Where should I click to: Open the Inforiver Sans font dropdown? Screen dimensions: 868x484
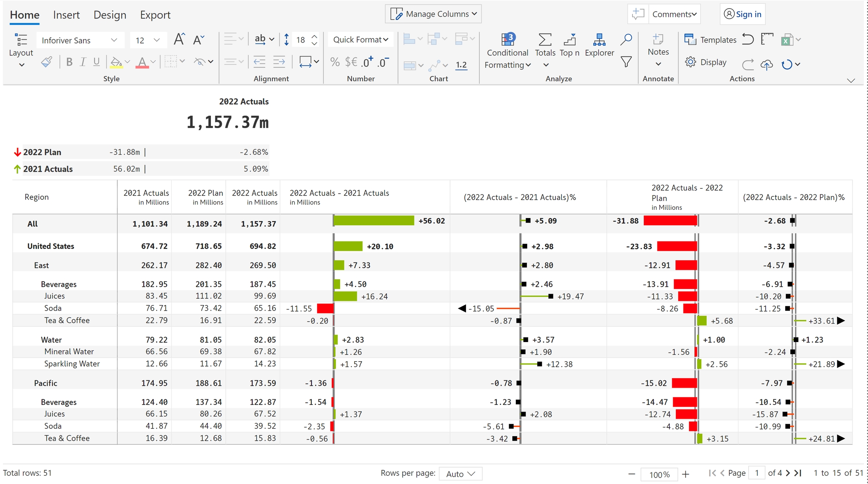(x=80, y=40)
